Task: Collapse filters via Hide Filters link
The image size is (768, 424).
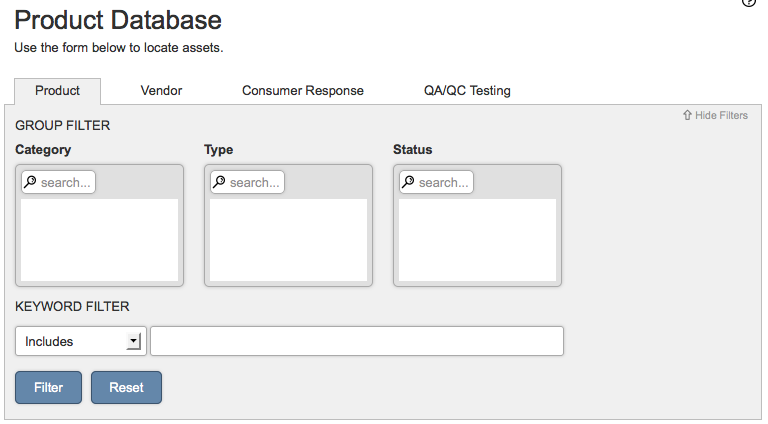Action: [716, 115]
